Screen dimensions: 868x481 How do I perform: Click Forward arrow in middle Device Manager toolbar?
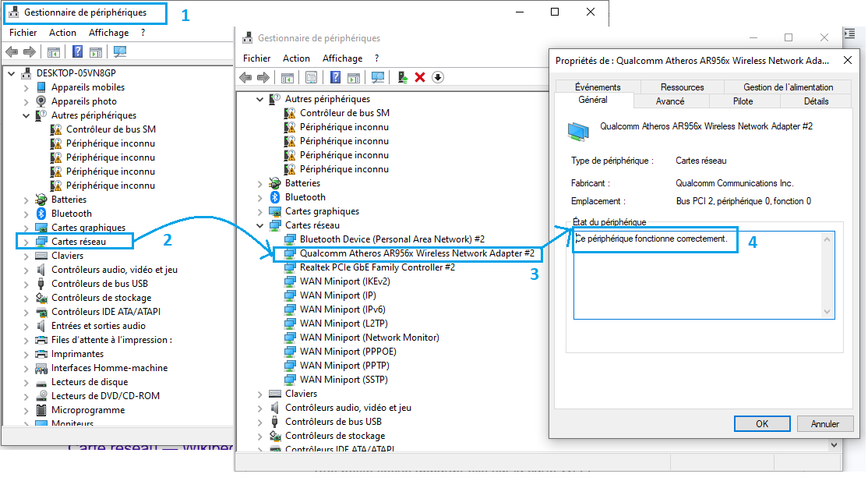click(x=263, y=78)
